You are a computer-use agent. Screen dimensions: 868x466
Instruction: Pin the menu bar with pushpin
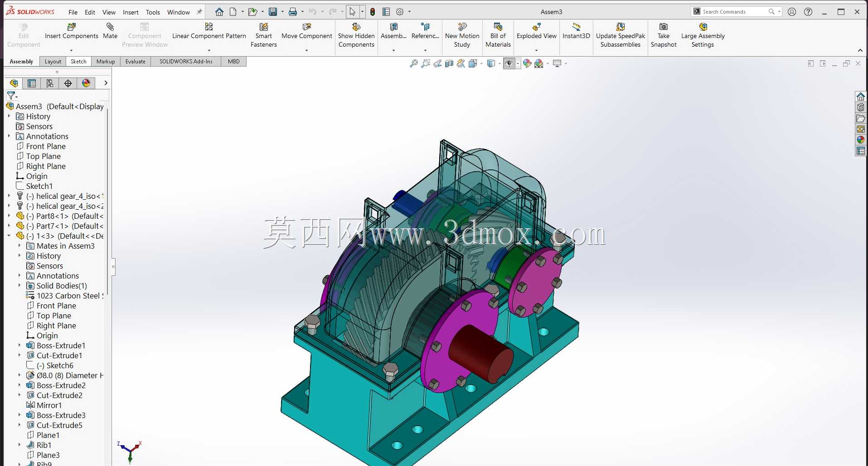pos(199,12)
